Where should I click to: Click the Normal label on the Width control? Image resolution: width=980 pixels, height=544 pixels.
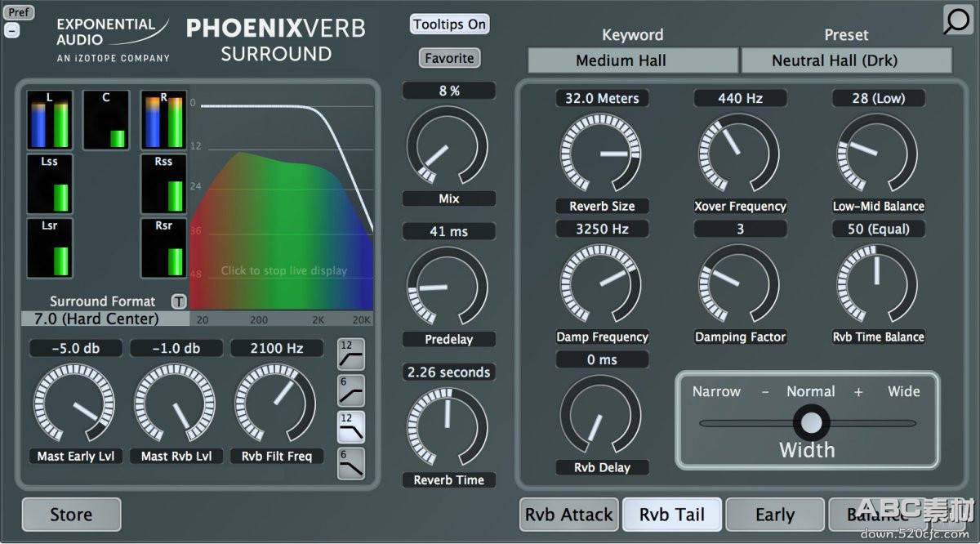(x=811, y=391)
